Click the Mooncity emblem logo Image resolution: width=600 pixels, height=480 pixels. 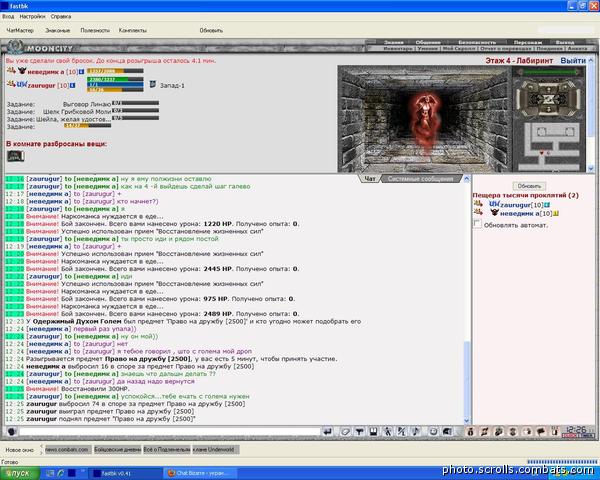tap(15, 47)
